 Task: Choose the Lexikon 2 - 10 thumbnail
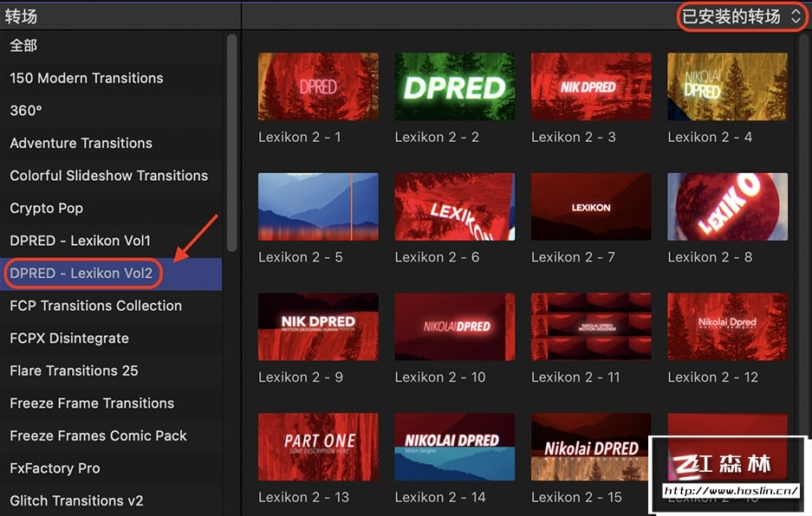coord(455,326)
